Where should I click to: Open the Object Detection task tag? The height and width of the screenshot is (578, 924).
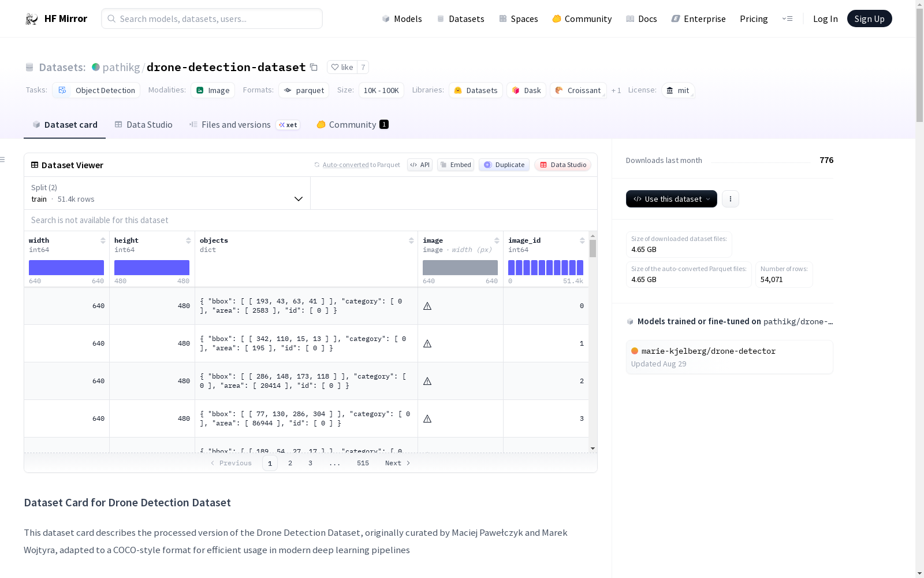96,90
